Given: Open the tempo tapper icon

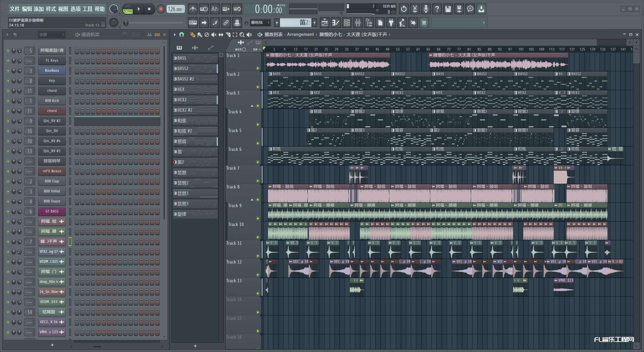Looking at the screenshot, I should (402, 23).
